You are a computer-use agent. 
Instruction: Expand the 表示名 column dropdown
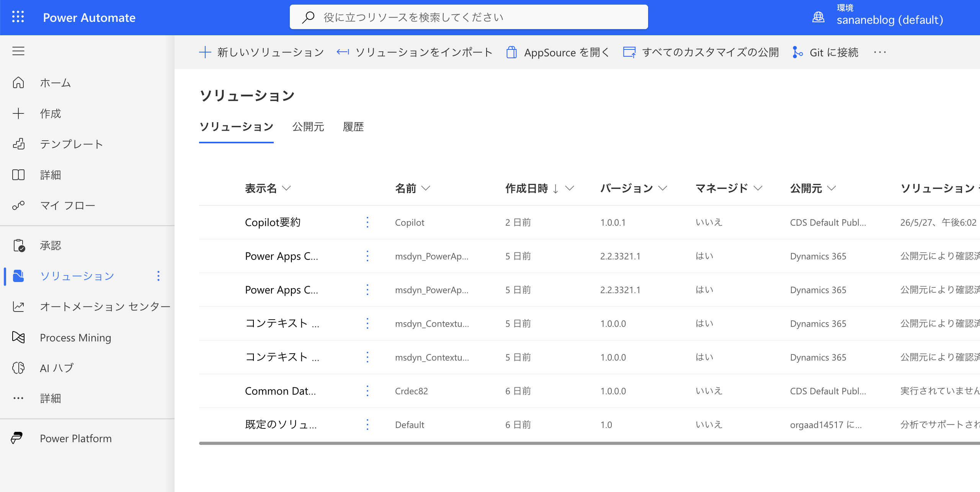click(286, 188)
